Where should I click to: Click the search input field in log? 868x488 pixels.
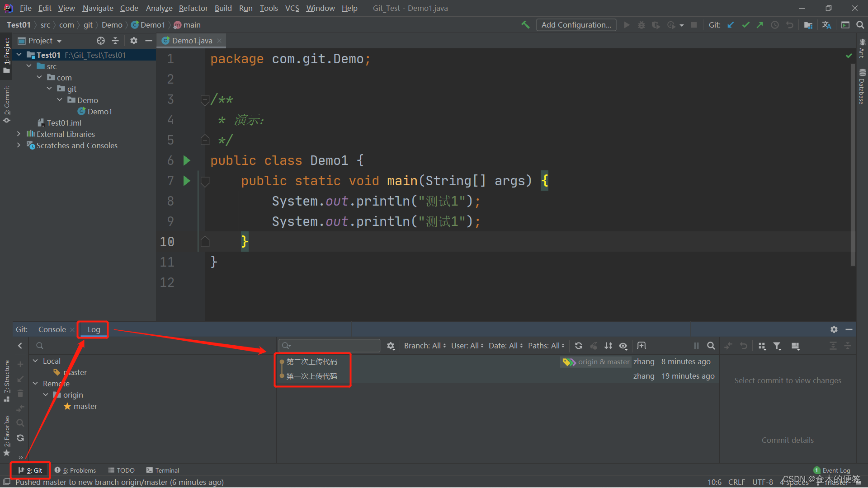pyautogui.click(x=330, y=346)
